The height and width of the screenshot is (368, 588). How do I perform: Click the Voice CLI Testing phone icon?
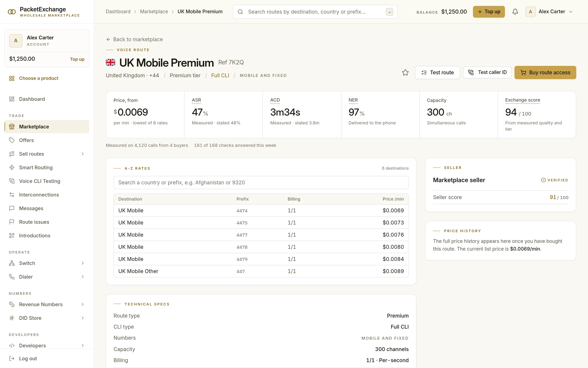12,181
